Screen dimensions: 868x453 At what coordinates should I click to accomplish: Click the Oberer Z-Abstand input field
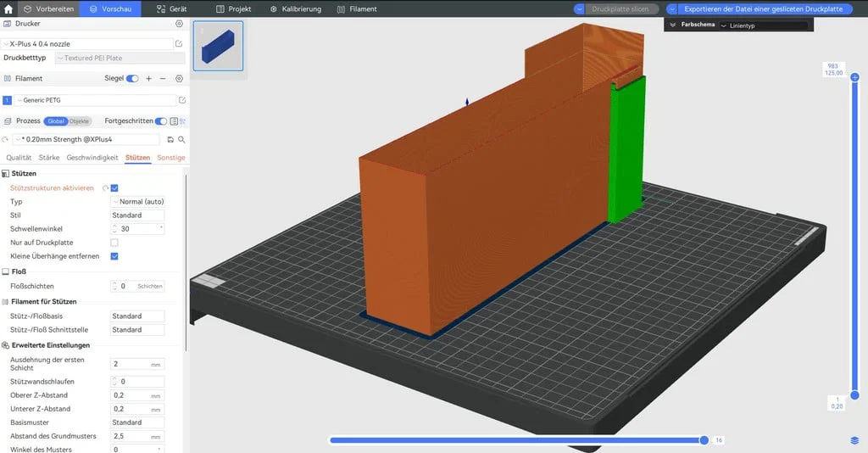pos(137,395)
